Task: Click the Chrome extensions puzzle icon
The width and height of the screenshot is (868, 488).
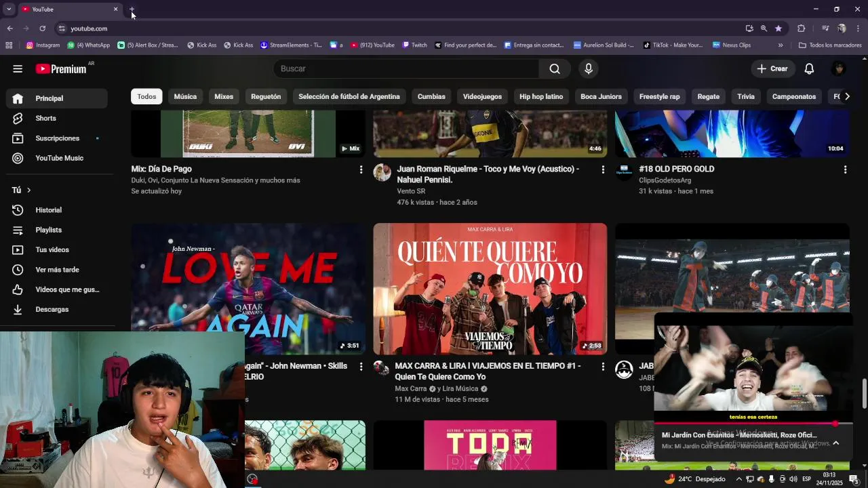Action: (x=801, y=28)
